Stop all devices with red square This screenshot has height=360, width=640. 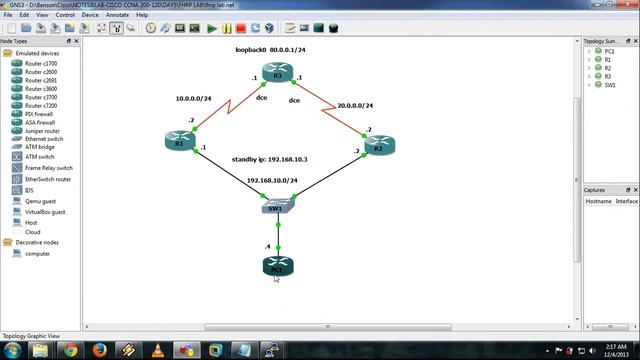(241, 28)
